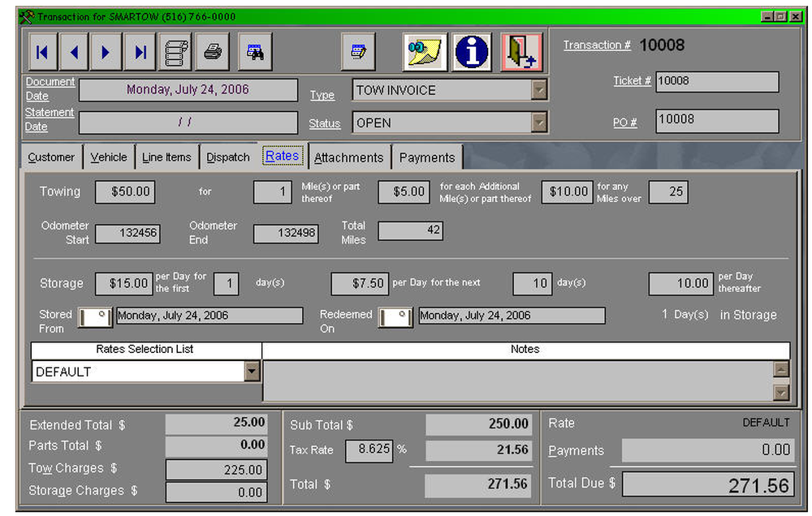The height and width of the screenshot is (516, 812).
Task: Click the Print icon
Action: [209, 51]
